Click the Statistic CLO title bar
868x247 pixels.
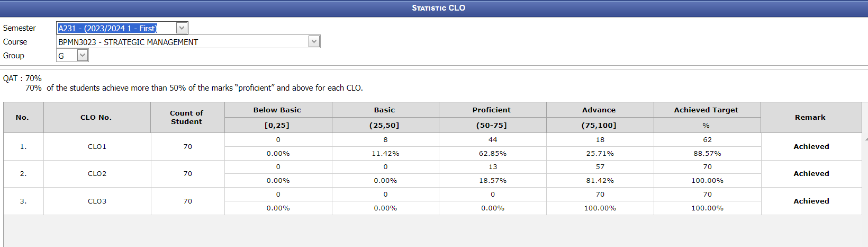[x=434, y=8]
